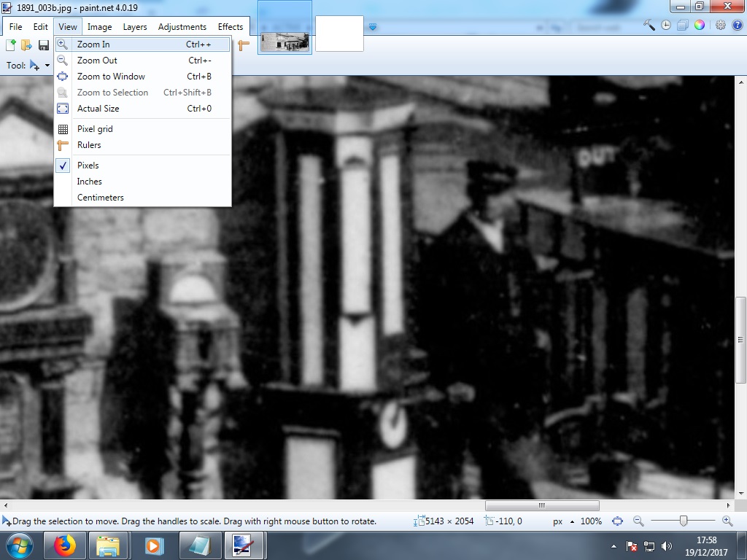Image resolution: width=747 pixels, height=560 pixels.
Task: Enable the Pixel grid
Action: pyautogui.click(x=94, y=128)
